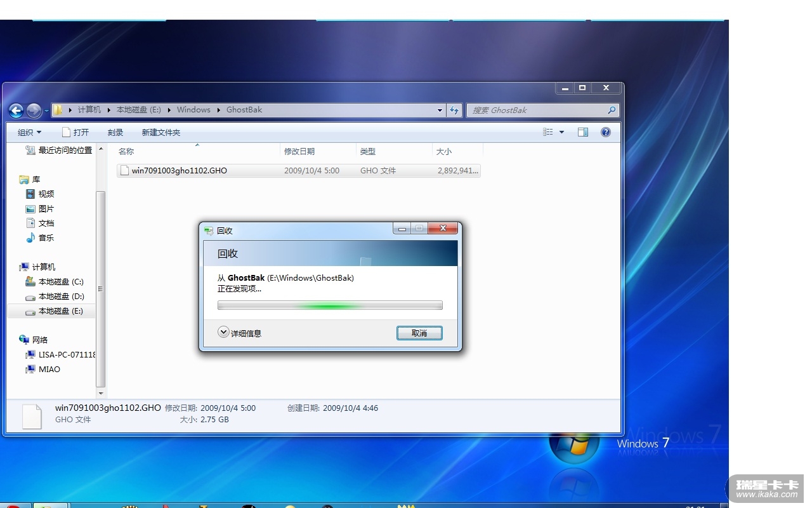
Task: Expand 详细信息 in the 回收 dialog
Action: (240, 333)
